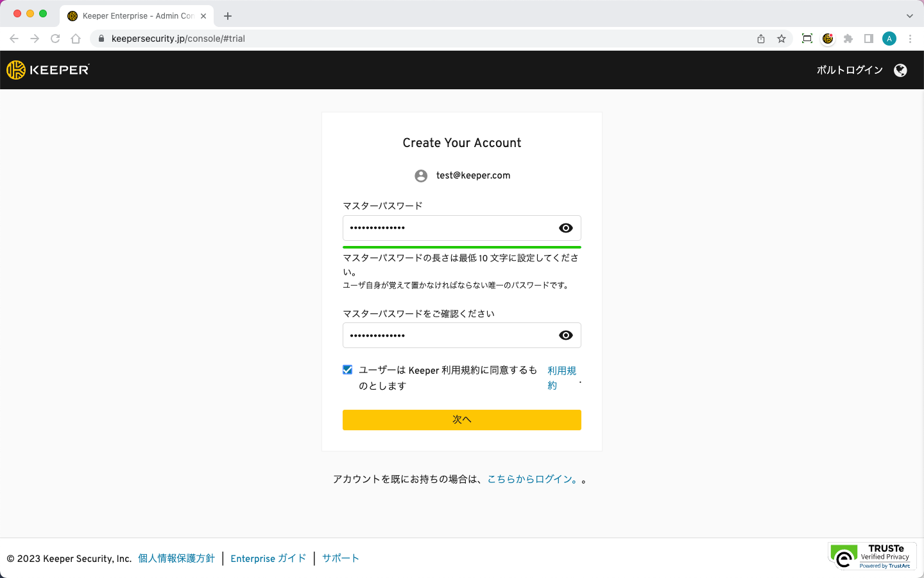Screen dimensions: 924x578
Task: Open the browser extensions puzzle icon
Action: coord(848,39)
